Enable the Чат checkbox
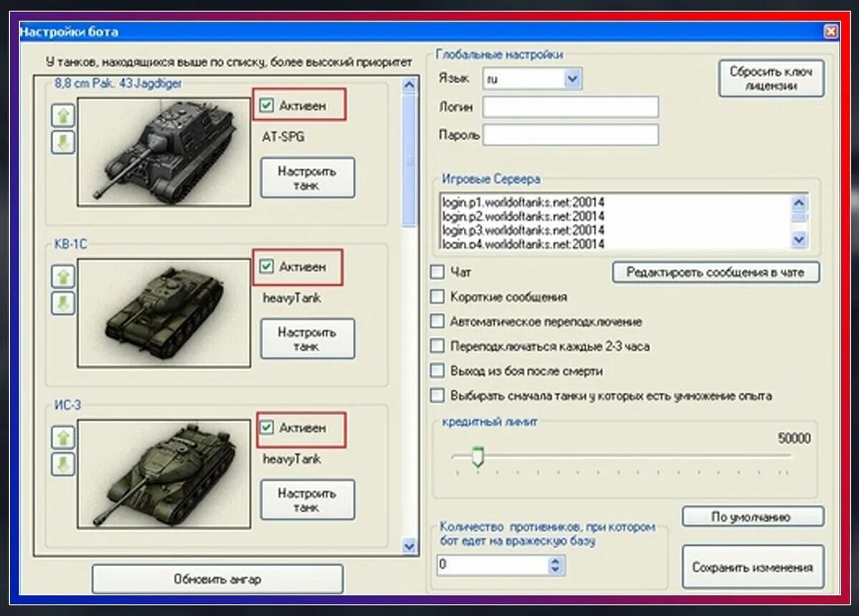Viewport: 859px width, 616px height. 437,272
